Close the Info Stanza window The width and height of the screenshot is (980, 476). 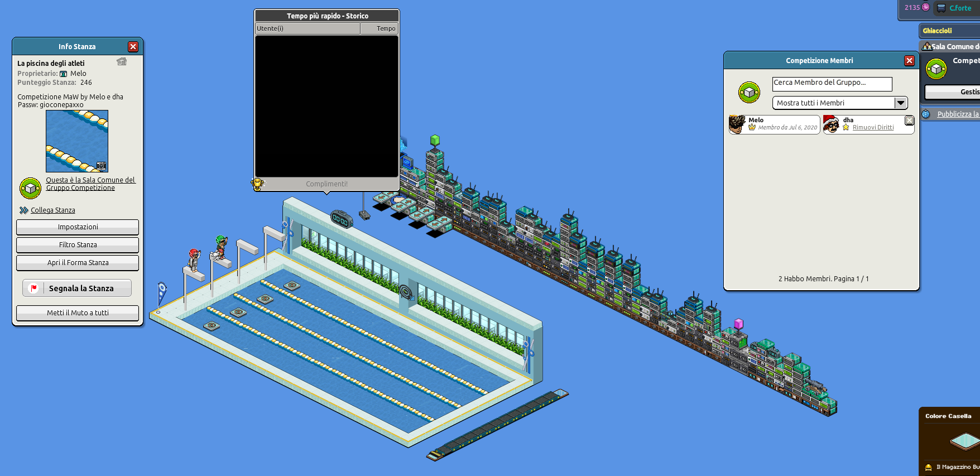(133, 47)
